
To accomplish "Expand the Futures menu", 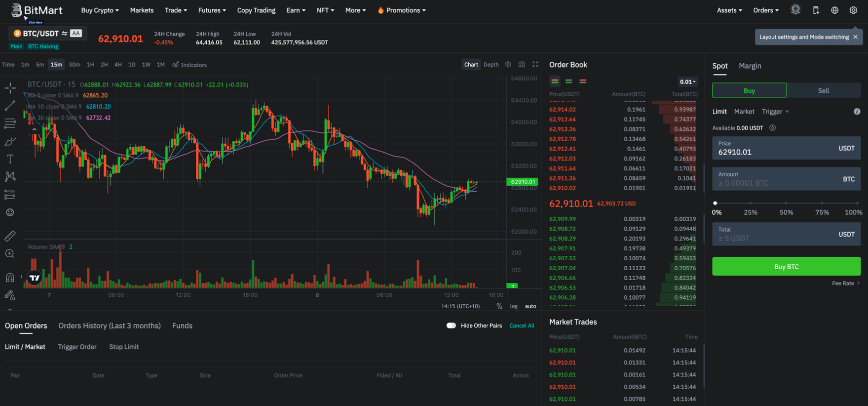I will [x=212, y=10].
